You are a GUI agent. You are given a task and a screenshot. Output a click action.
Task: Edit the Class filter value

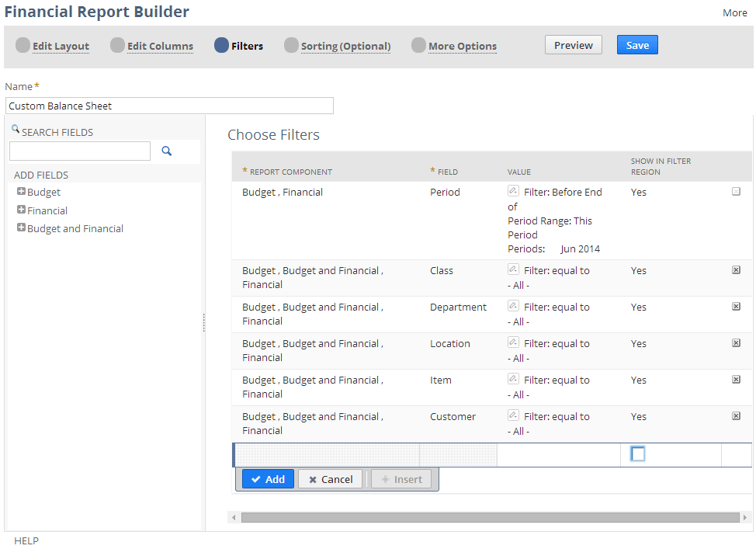click(513, 269)
